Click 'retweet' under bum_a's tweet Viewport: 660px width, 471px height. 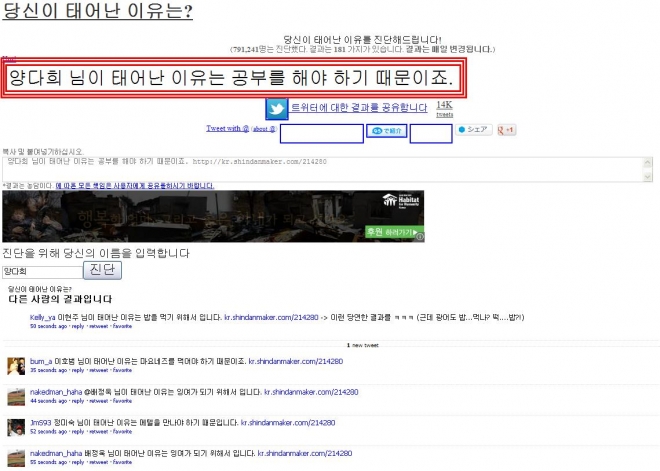[x=98, y=370]
